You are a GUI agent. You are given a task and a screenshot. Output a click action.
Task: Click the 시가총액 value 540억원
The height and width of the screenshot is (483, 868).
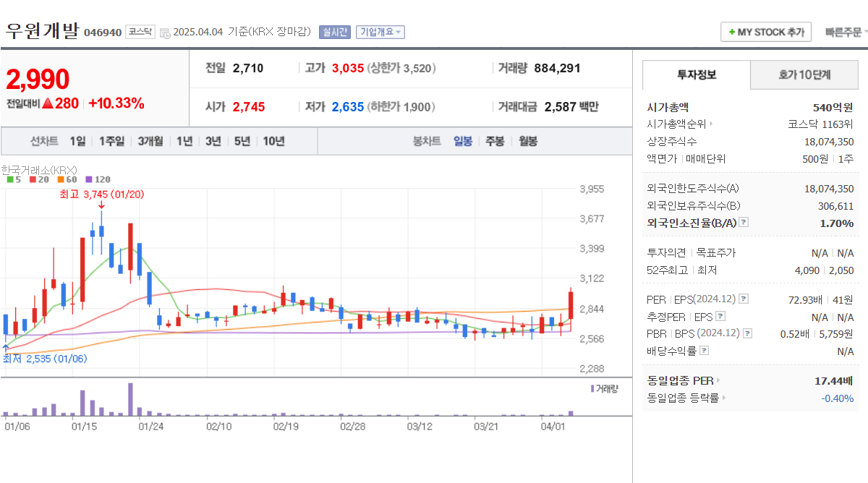[833, 107]
